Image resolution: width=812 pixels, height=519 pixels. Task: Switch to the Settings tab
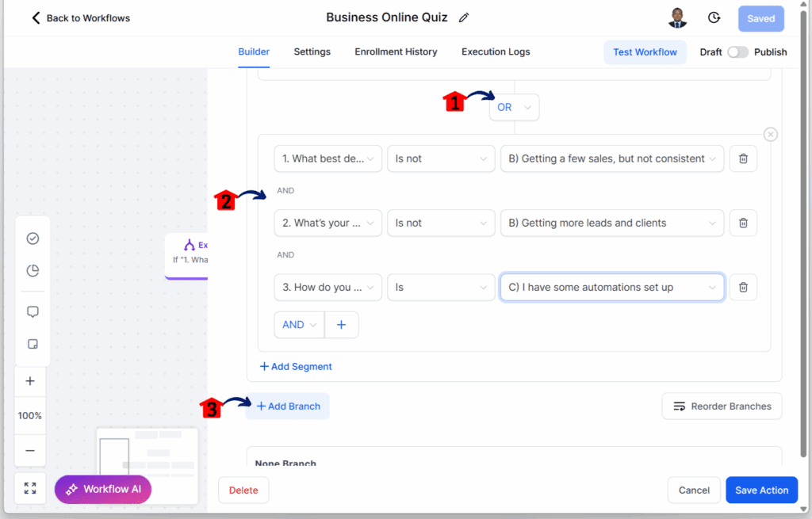click(x=312, y=52)
